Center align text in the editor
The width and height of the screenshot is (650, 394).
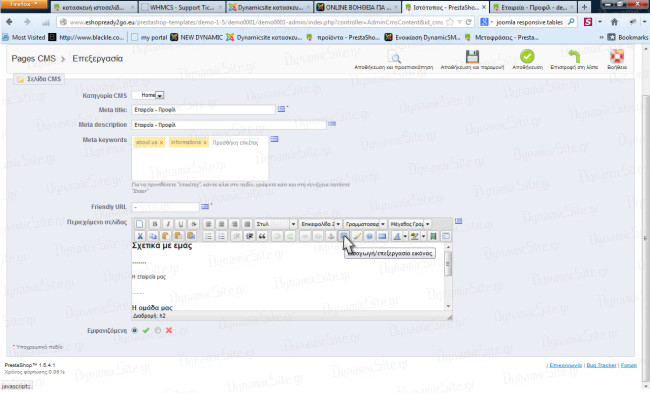point(221,224)
